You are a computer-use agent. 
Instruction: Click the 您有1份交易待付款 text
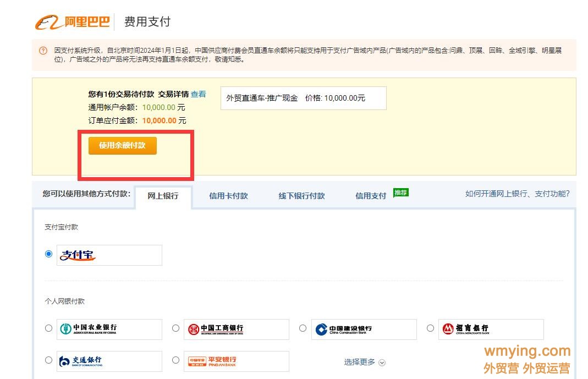pyautogui.click(x=121, y=94)
